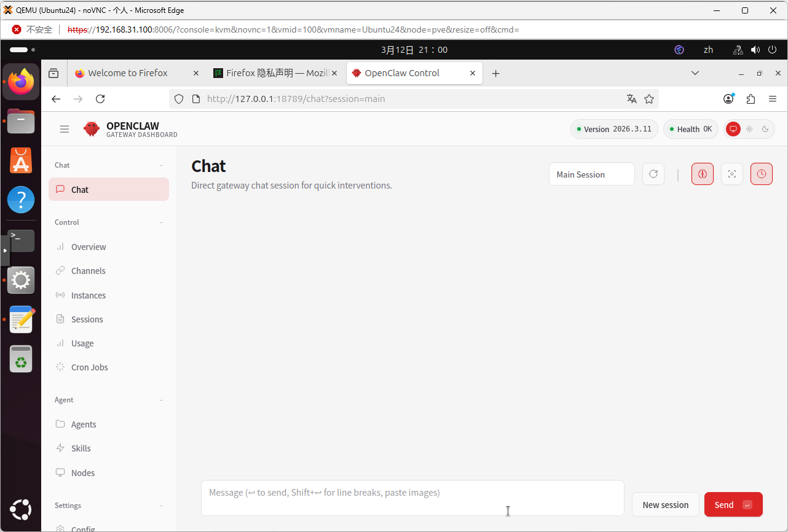Screen dimensions: 788x532
Task: Toggle the brain thinking icon button
Action: click(702, 174)
